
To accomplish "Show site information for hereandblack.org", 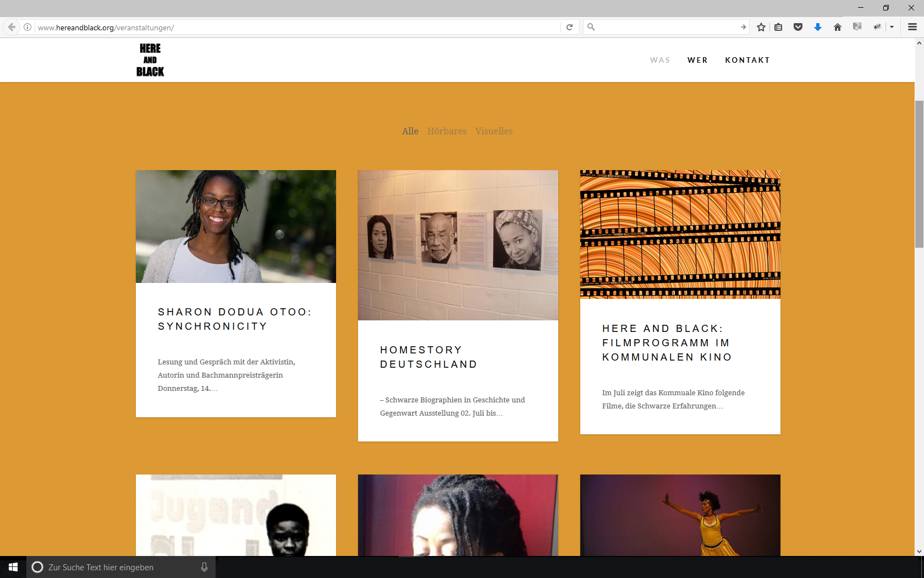I will [x=28, y=27].
